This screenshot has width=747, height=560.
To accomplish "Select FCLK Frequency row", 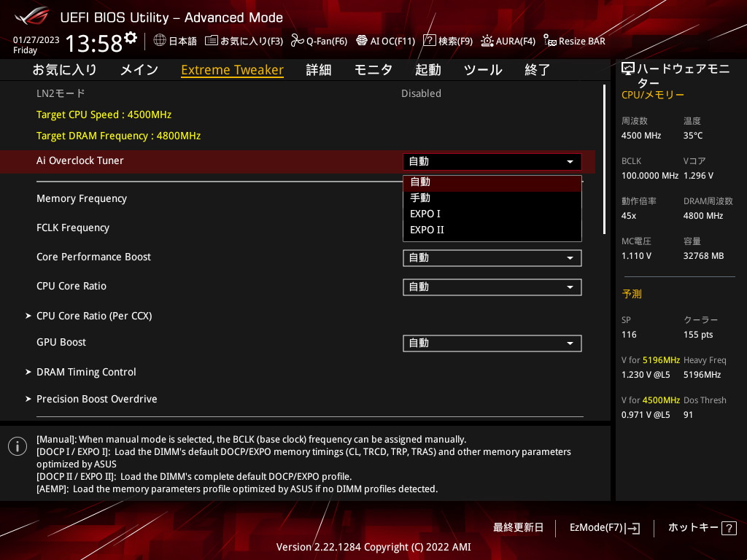I will (73, 227).
